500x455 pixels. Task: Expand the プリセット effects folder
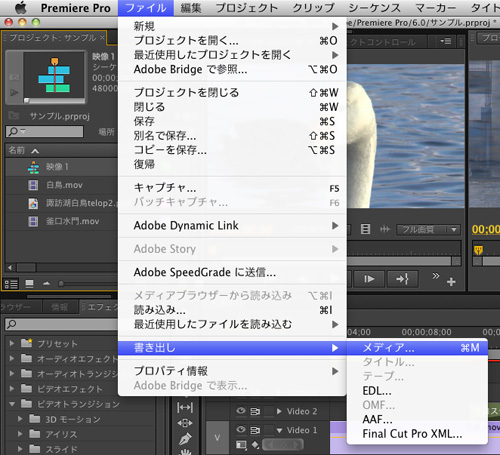pos(12,343)
